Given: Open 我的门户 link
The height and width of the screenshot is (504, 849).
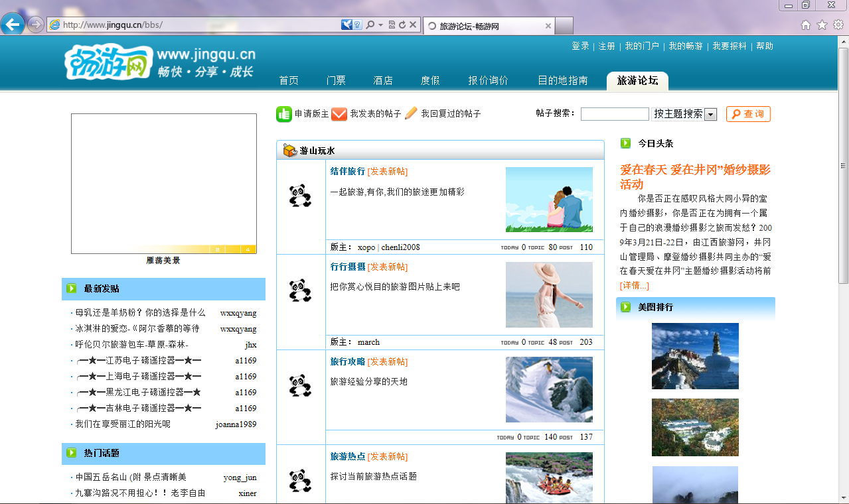Looking at the screenshot, I should (642, 46).
